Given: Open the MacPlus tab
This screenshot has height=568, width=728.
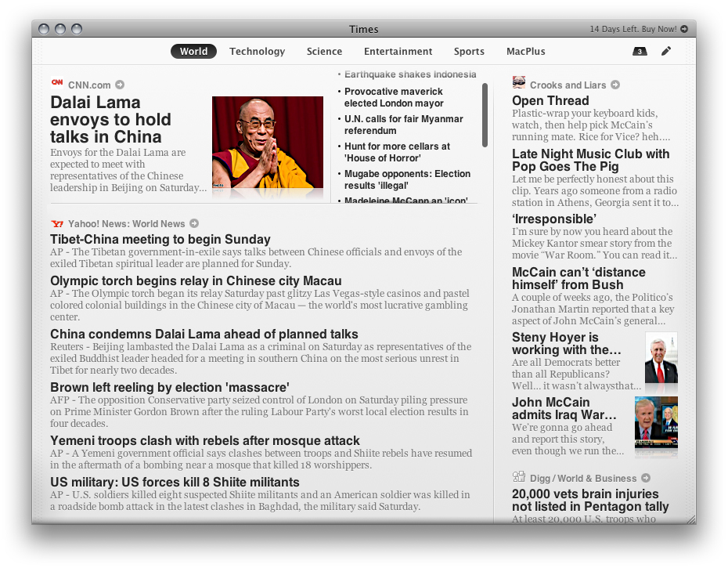Looking at the screenshot, I should pos(525,51).
